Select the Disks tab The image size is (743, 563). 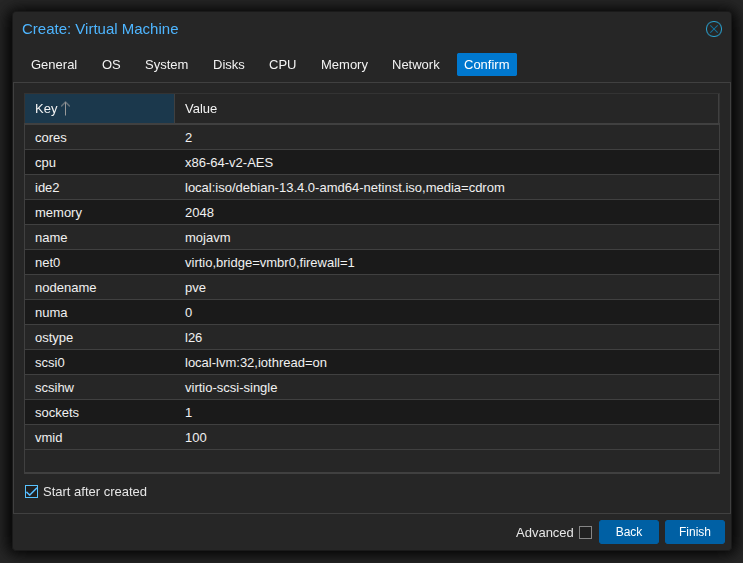[229, 65]
